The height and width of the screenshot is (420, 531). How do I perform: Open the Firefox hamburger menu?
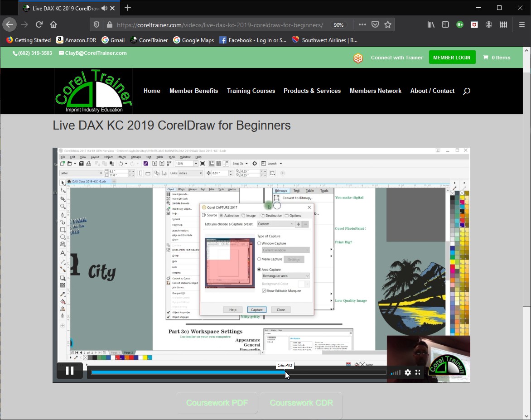(x=521, y=24)
